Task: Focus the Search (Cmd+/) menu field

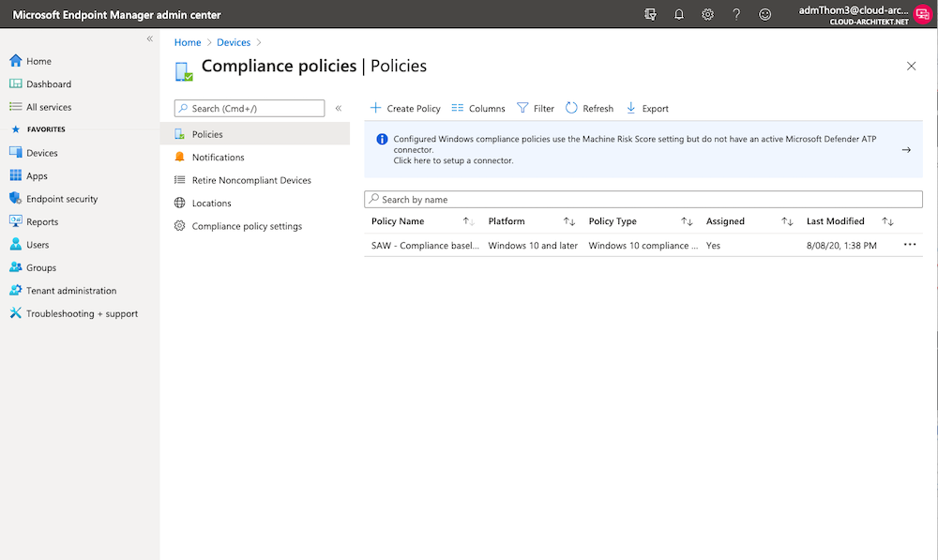Action: pyautogui.click(x=250, y=108)
